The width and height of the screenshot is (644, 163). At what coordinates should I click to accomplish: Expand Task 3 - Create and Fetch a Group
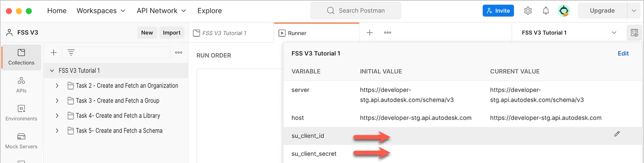57,100
